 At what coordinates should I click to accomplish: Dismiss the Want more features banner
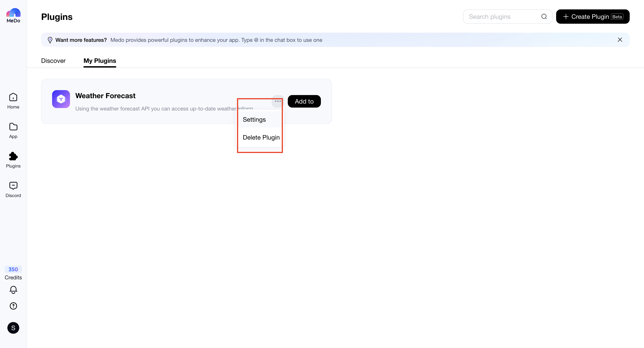[620, 40]
